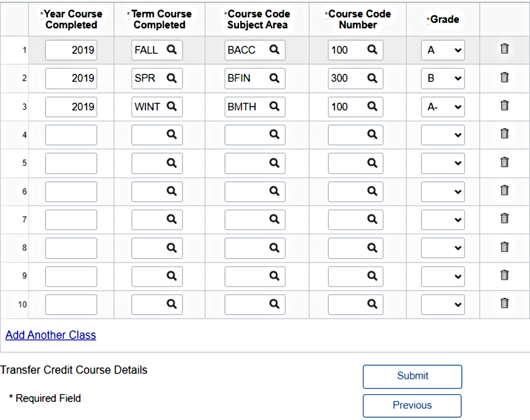Screen dimensions: 530x420
Task: Expand the Grade dropdown showing B
Action: (x=443, y=79)
